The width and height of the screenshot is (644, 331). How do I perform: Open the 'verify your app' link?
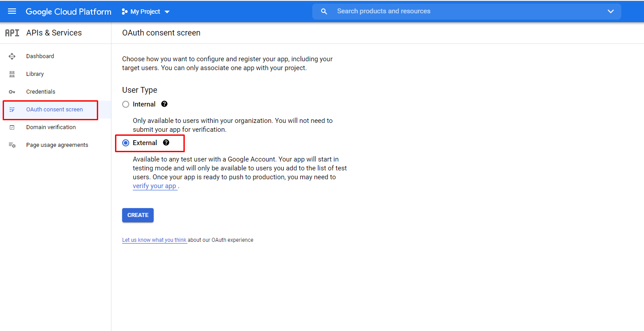click(155, 186)
